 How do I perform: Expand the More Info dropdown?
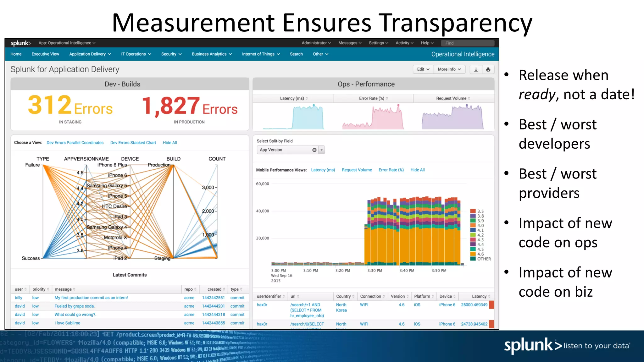tap(449, 69)
